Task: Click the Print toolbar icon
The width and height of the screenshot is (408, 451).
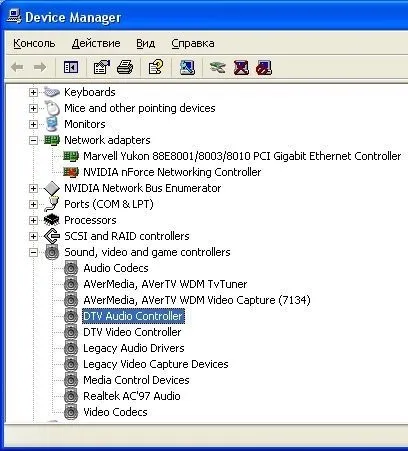Action: [x=125, y=67]
